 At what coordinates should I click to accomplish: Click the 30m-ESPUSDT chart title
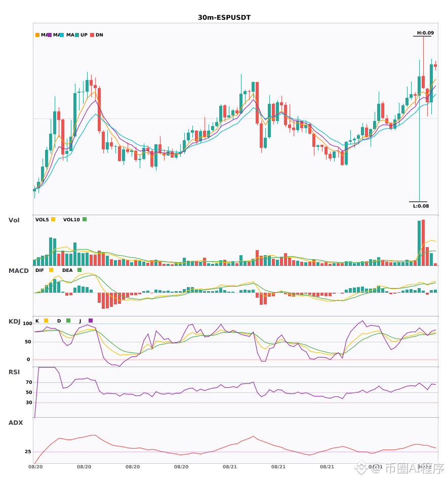[224, 18]
